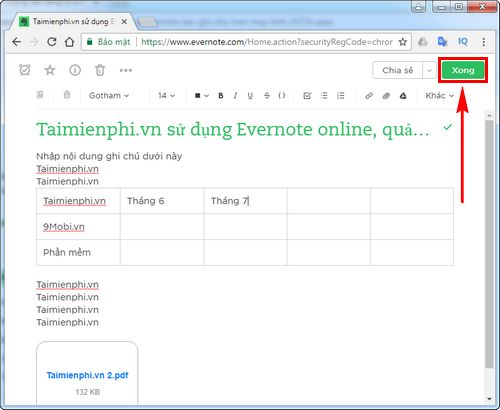Click the IQ extension icon

click(463, 42)
